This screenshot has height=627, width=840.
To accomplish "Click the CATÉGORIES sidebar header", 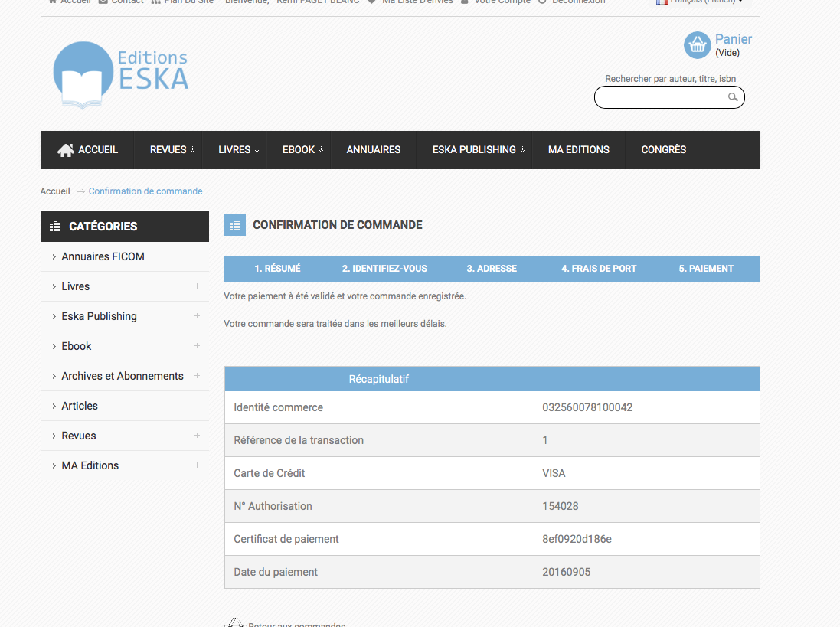I will coord(125,227).
